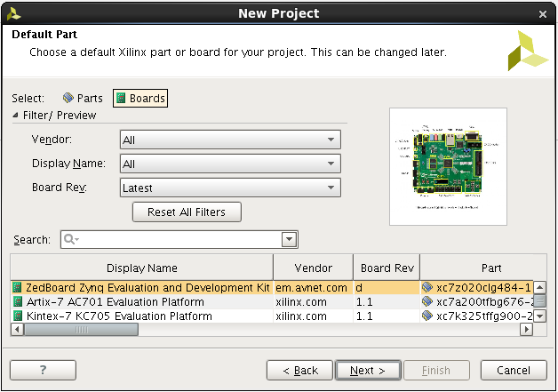Click the xc7z020clg484-1 part text
Viewport: 558px width, 392px height.
tap(483, 287)
